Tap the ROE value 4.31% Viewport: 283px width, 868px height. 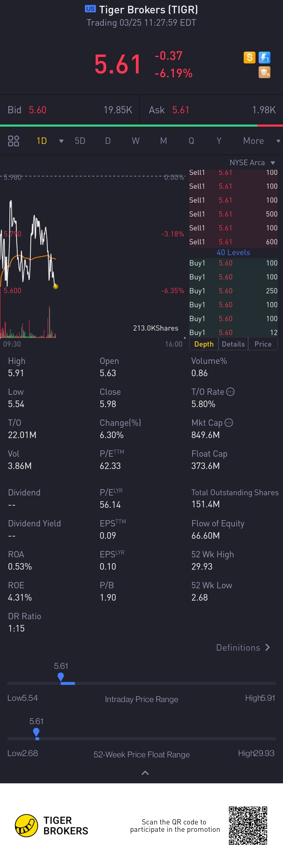tap(20, 597)
